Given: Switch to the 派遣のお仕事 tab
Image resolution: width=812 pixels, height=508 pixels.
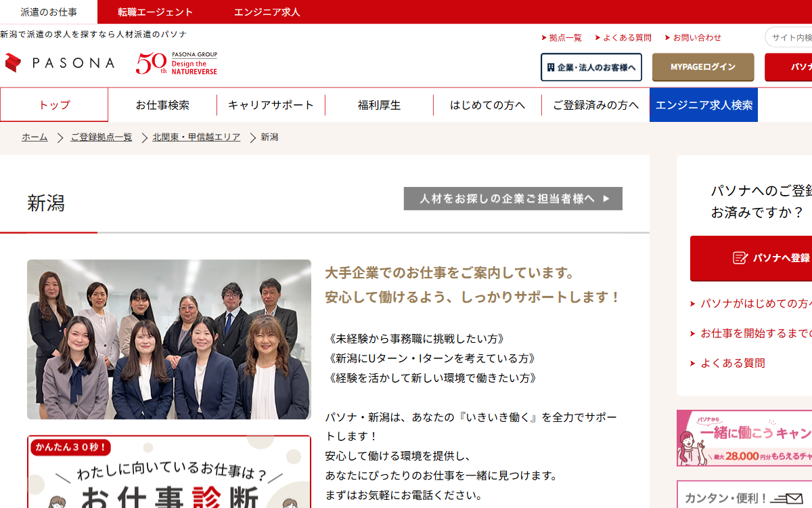Looking at the screenshot, I should coord(49,12).
